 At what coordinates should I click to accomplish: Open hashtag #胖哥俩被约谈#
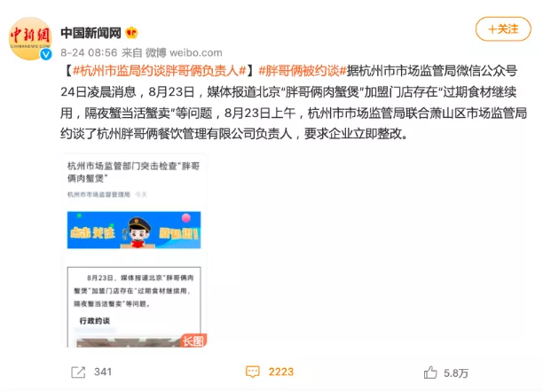point(303,71)
